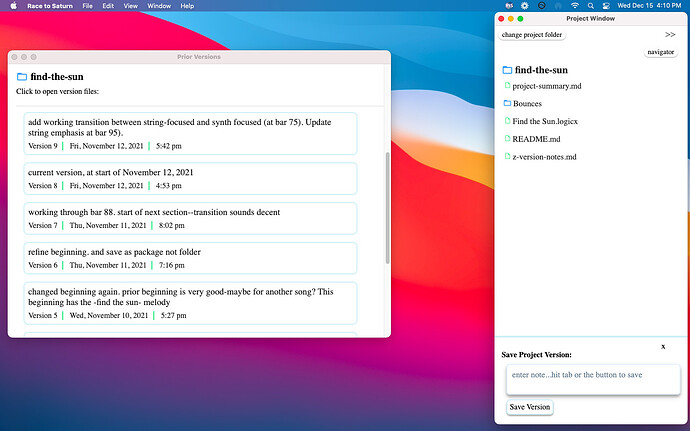The width and height of the screenshot is (690, 431).
Task: Open project-summary.md file
Action: point(547,86)
